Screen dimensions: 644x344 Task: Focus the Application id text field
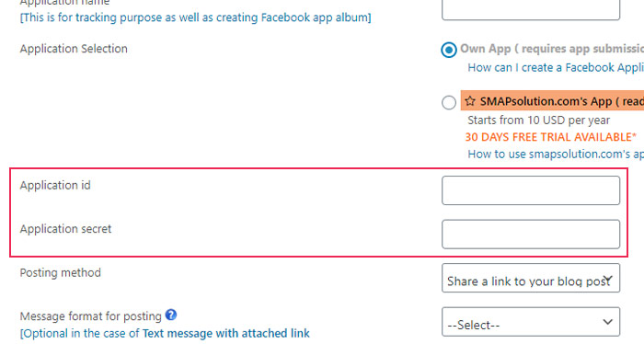[531, 190]
